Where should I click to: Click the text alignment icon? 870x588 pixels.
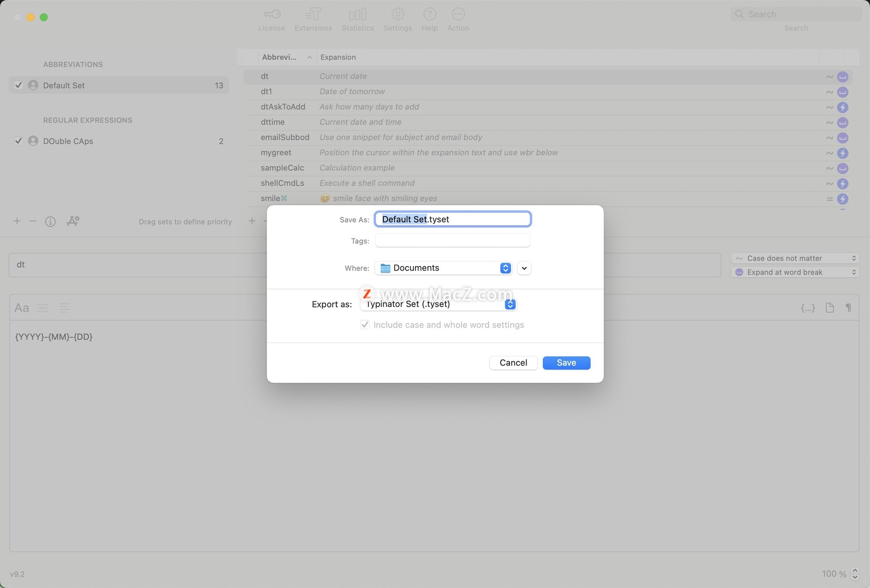(x=65, y=308)
